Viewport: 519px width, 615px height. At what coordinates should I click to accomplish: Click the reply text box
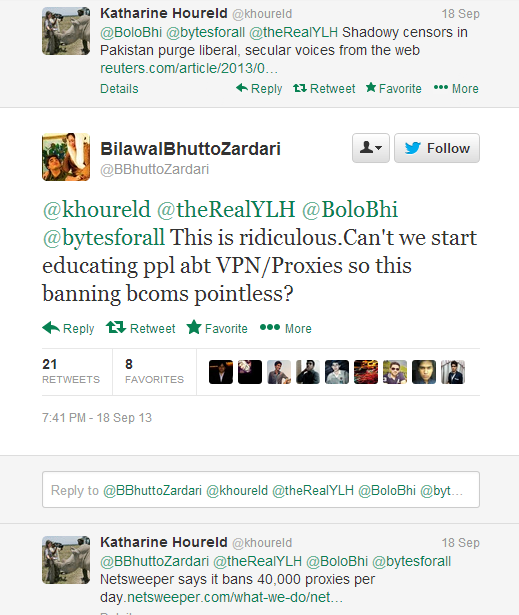[x=261, y=489]
